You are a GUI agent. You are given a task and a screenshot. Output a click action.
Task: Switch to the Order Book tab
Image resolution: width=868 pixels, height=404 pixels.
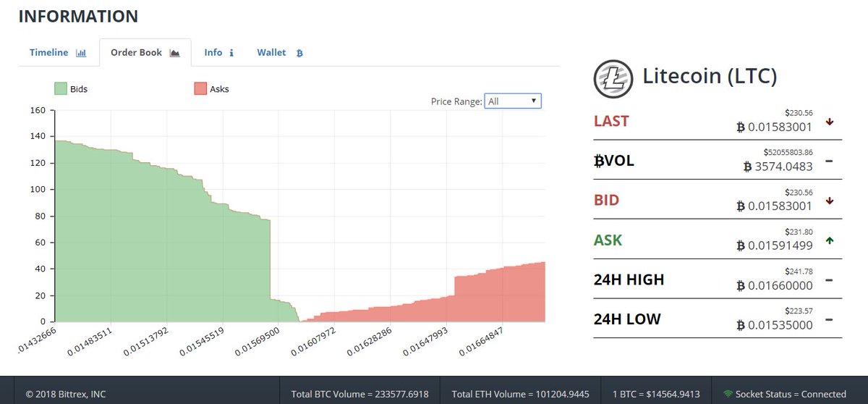pyautogui.click(x=145, y=52)
